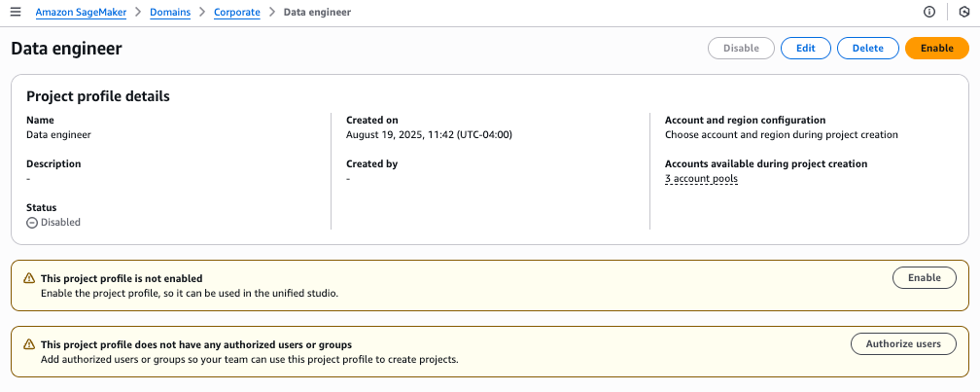Click the Disabled status circle icon
The width and height of the screenshot is (980, 392).
pos(32,222)
